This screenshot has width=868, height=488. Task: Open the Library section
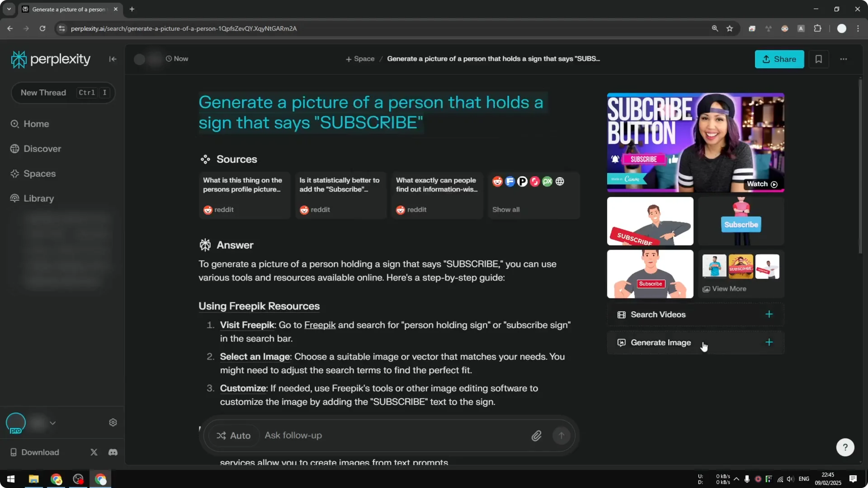point(38,198)
